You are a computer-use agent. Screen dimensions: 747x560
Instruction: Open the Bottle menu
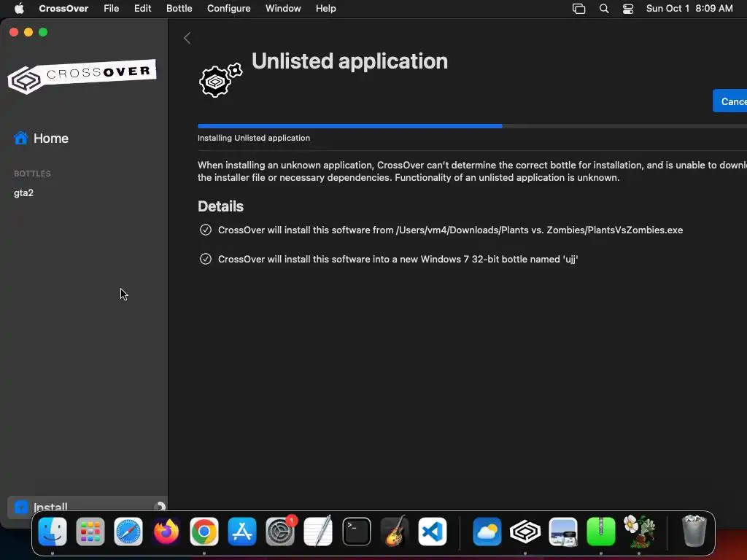[179, 9]
